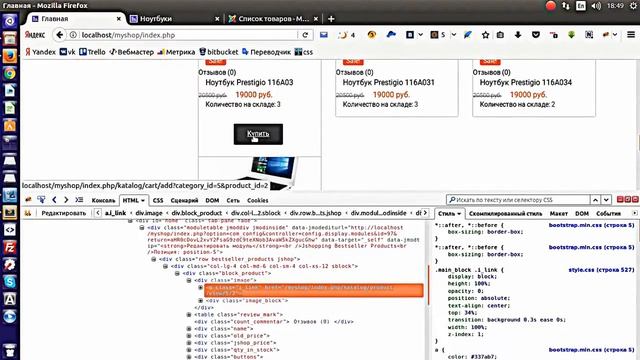640x360 pixels.
Task: Switch to the Консоль panel
Action: coord(103,200)
